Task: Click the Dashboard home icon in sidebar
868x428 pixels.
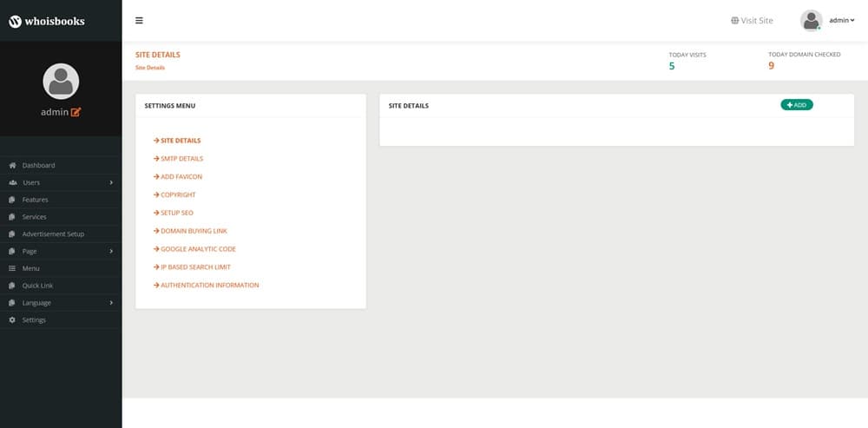Action: point(12,165)
